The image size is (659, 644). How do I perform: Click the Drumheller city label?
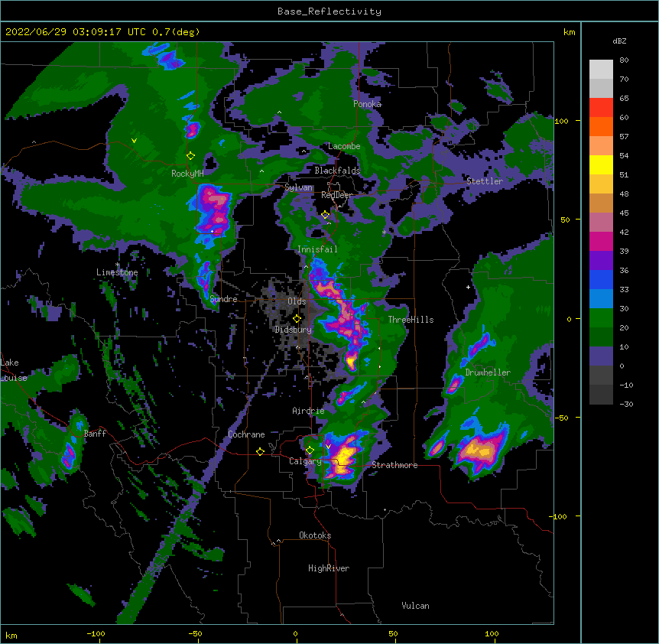[x=488, y=372]
